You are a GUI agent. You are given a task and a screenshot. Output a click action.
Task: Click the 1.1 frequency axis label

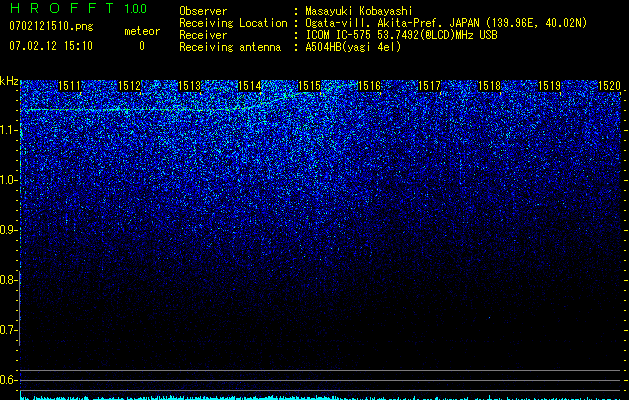pos(8,130)
